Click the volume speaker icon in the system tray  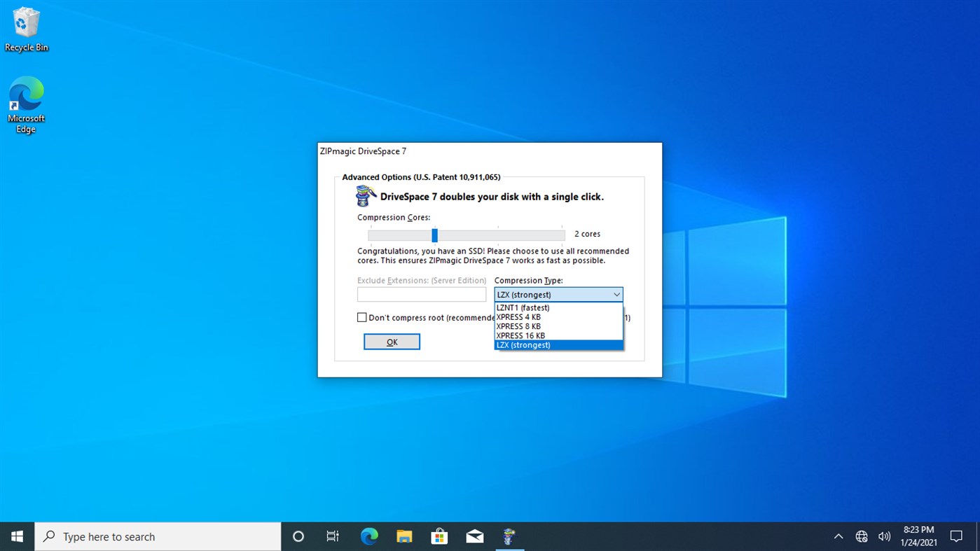tap(884, 536)
